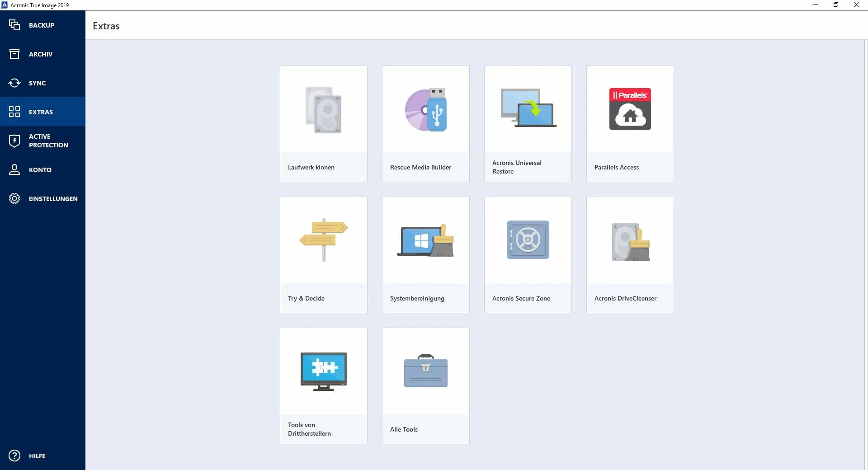Switch to the ARCHIV menu label

coord(41,54)
